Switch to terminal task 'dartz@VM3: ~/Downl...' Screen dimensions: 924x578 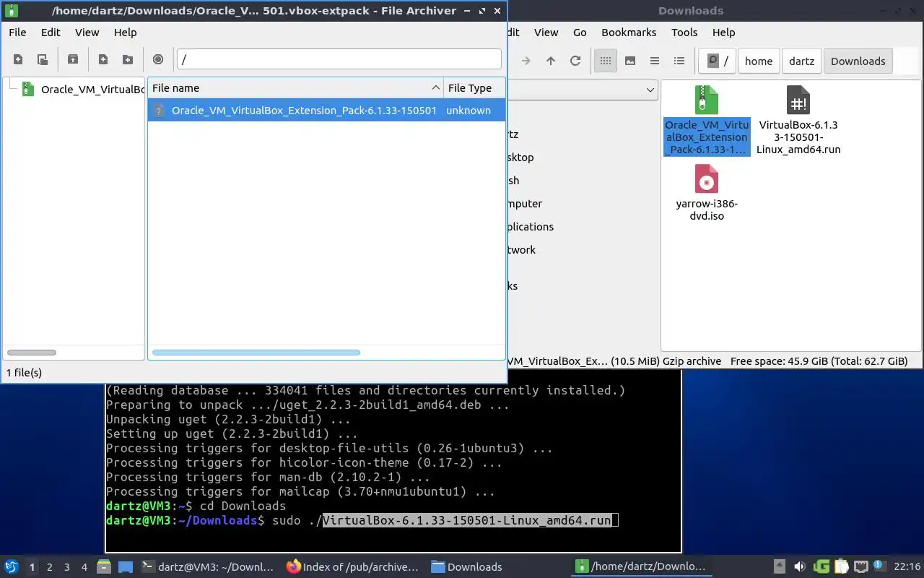tap(209, 567)
